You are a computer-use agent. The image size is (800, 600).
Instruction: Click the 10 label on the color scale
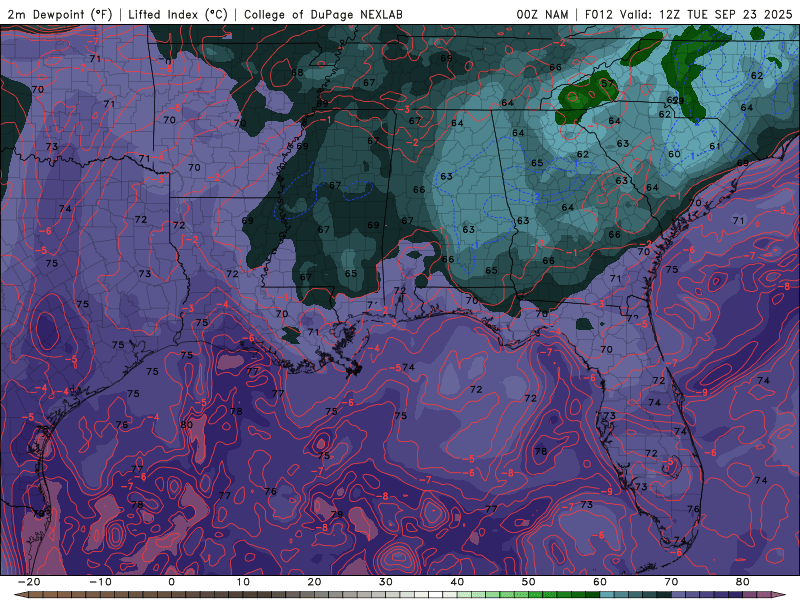point(243,582)
